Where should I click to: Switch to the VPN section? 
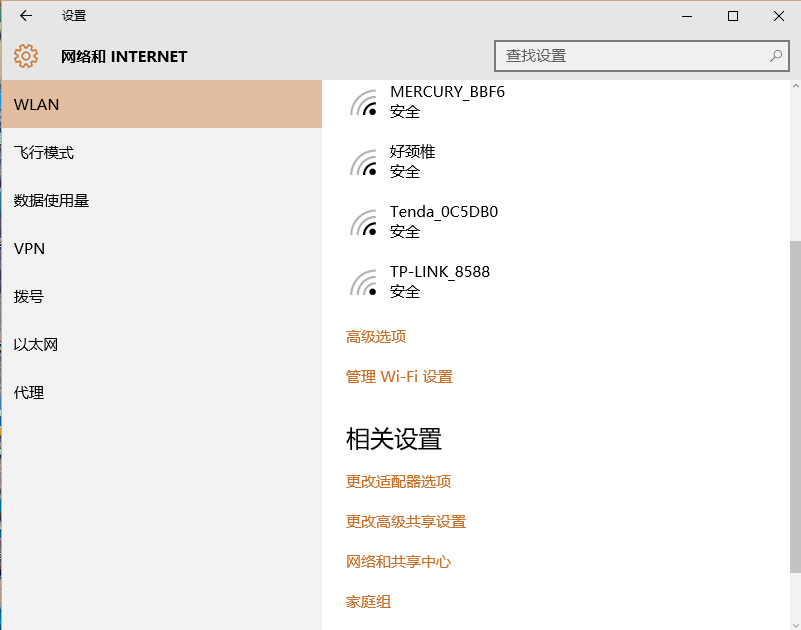[x=30, y=249]
